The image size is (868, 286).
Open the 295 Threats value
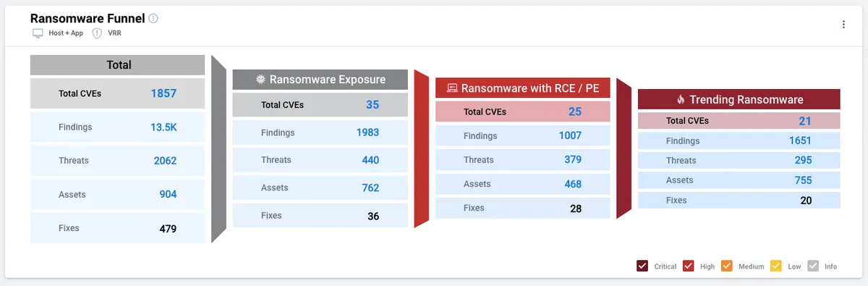803,161
